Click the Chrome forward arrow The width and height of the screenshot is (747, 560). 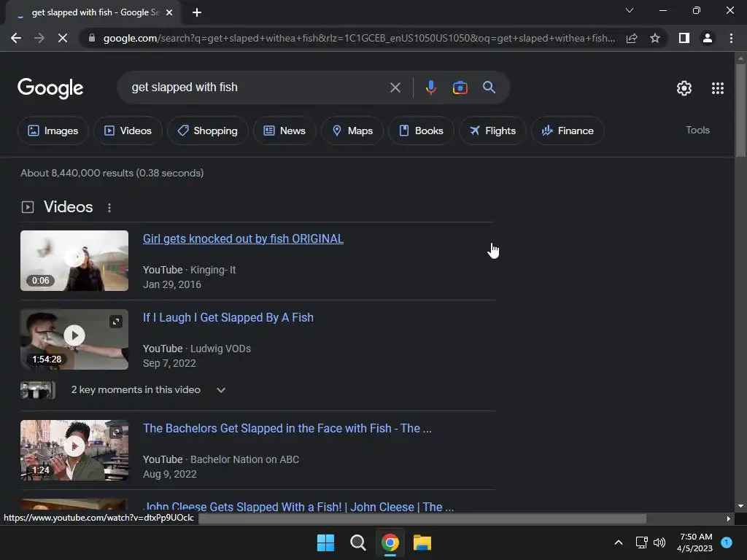[x=39, y=38]
